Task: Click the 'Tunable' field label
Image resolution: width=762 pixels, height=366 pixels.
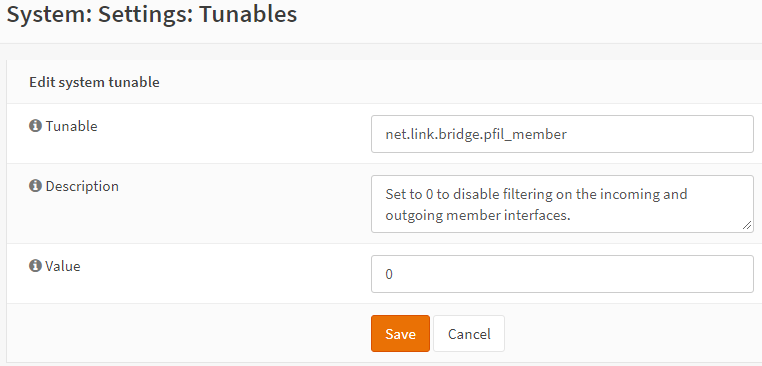Action: 71,126
